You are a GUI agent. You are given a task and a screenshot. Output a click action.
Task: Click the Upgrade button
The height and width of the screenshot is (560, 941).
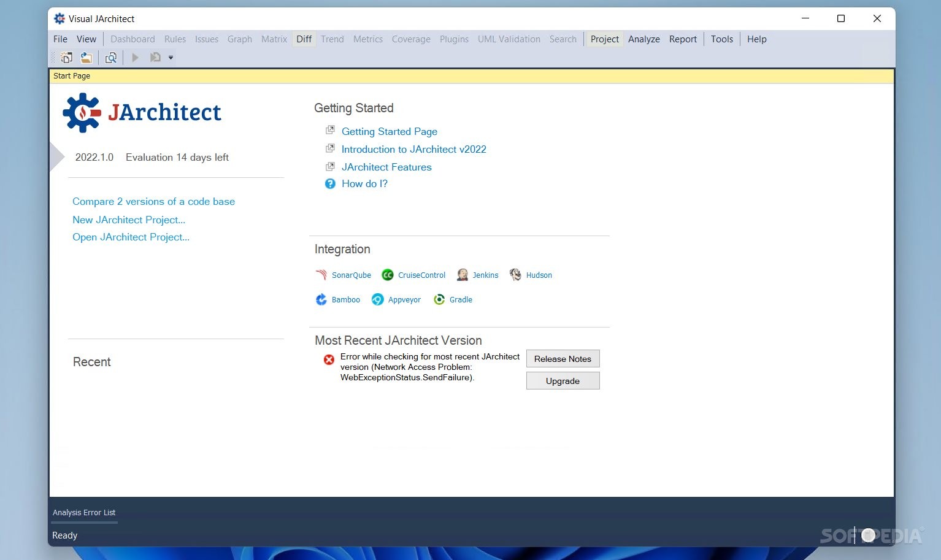point(563,381)
